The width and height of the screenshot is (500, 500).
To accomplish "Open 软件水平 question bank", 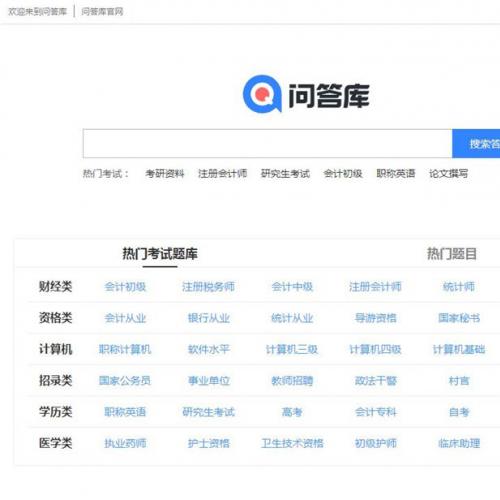I will [209, 349].
